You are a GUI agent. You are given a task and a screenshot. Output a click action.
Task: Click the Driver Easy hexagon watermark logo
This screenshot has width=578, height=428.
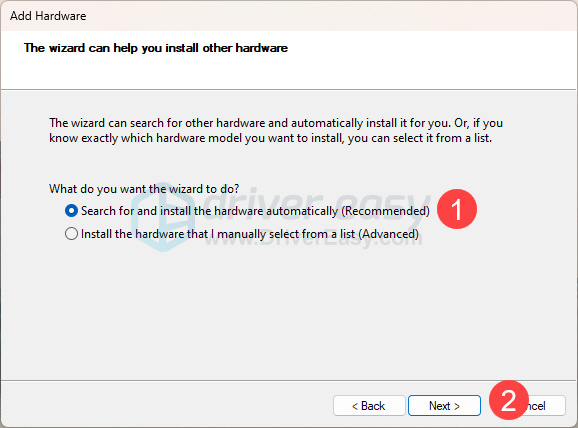(163, 217)
